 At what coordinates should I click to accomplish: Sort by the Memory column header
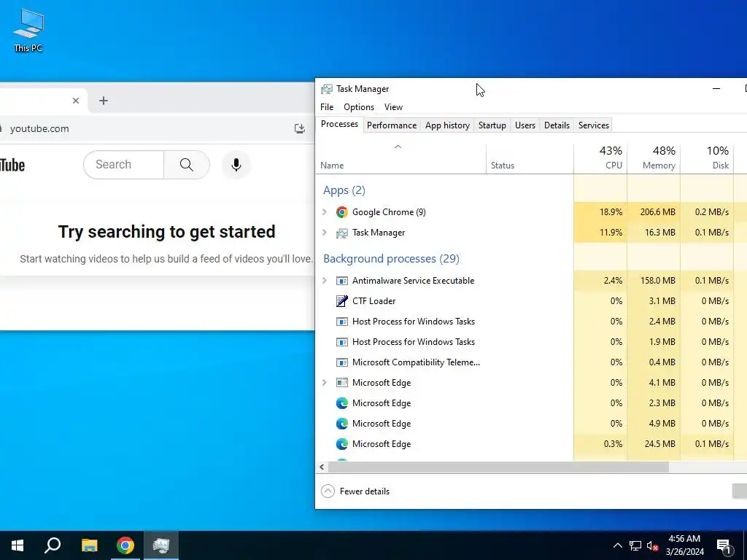pos(654,158)
